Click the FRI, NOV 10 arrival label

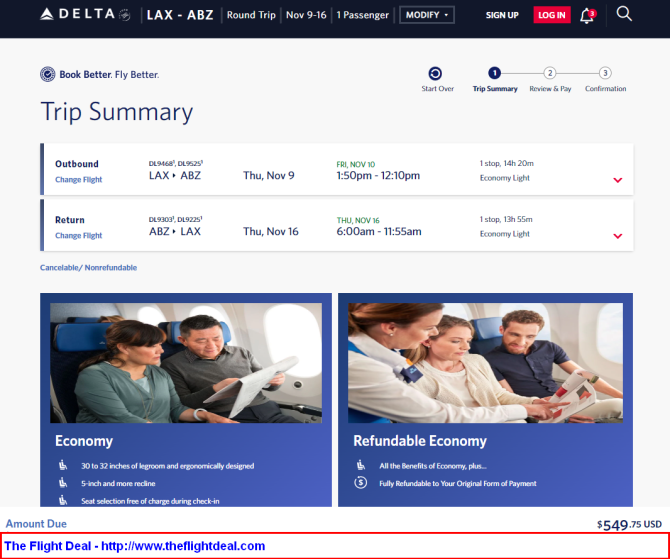356,165
